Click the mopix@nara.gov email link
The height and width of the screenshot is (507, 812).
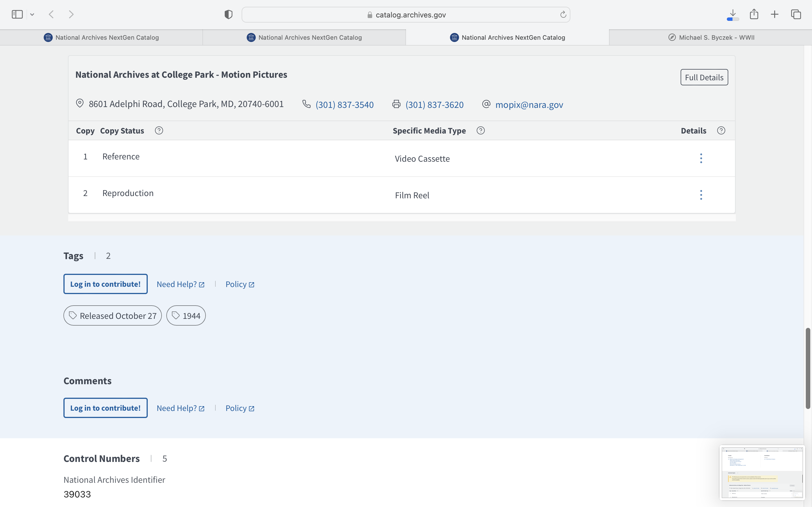(529, 104)
